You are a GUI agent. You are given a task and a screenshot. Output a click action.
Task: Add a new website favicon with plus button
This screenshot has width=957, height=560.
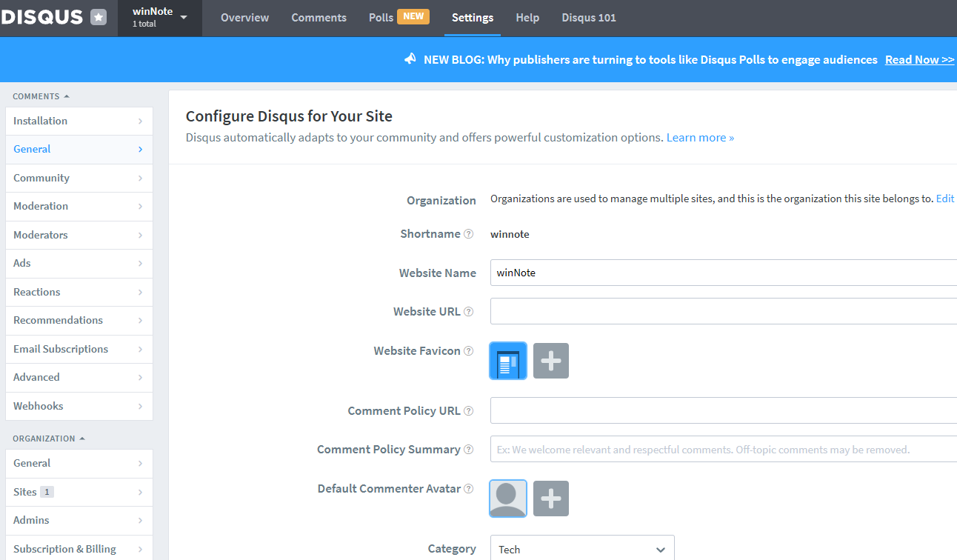(x=551, y=361)
